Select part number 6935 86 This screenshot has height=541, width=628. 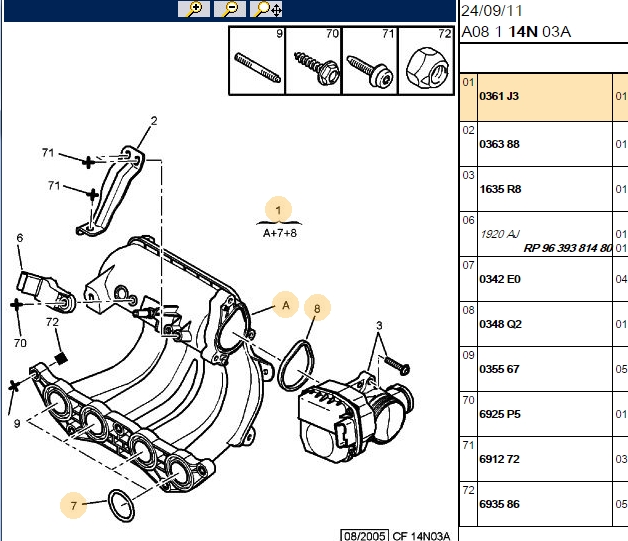pos(499,504)
